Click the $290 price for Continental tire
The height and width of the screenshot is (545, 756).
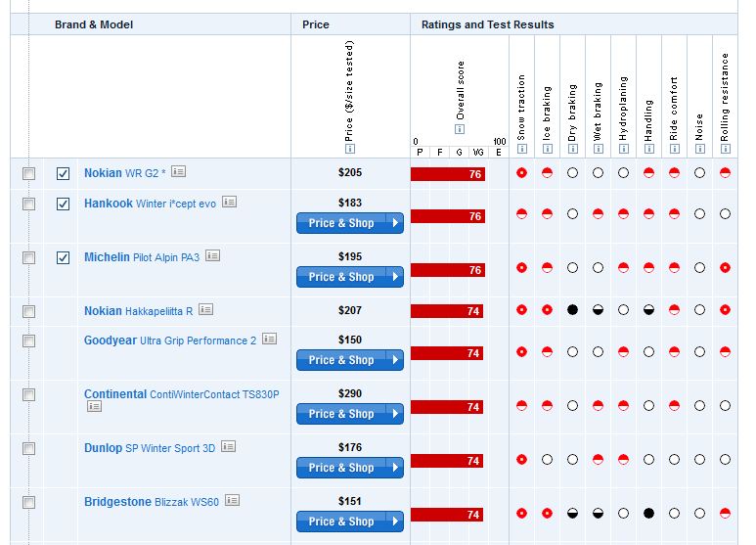click(350, 393)
